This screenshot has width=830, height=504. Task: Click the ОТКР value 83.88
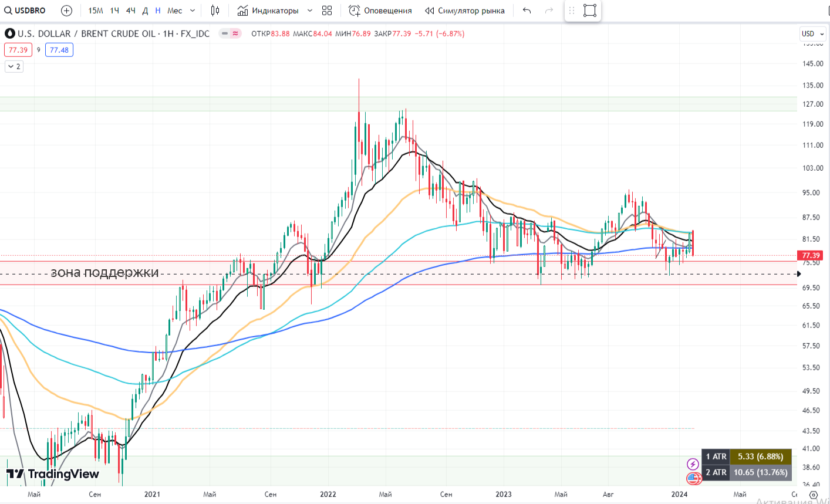tap(281, 33)
